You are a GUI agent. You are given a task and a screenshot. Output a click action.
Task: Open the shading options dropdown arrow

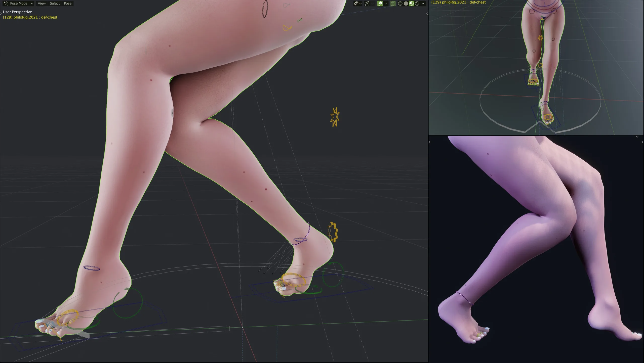(x=423, y=4)
